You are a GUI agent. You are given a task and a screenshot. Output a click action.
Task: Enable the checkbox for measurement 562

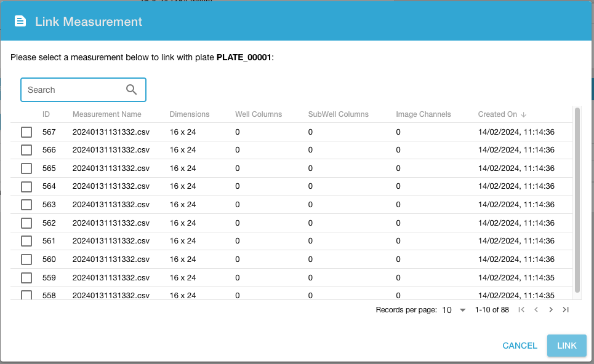click(x=26, y=223)
